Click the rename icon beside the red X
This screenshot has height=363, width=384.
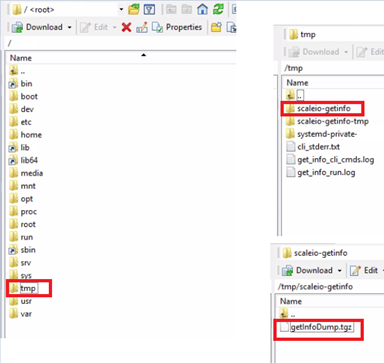click(x=142, y=27)
